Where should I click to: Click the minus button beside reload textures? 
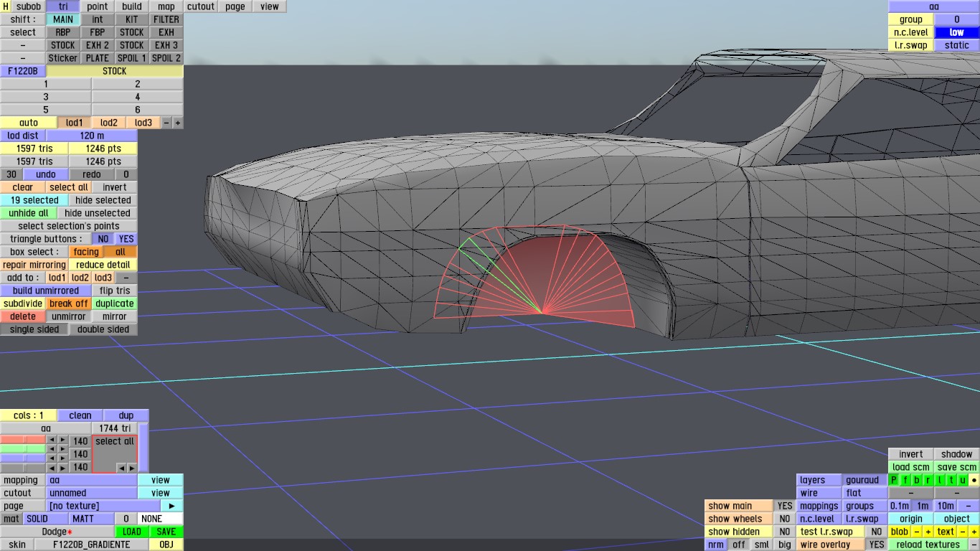(x=974, y=545)
